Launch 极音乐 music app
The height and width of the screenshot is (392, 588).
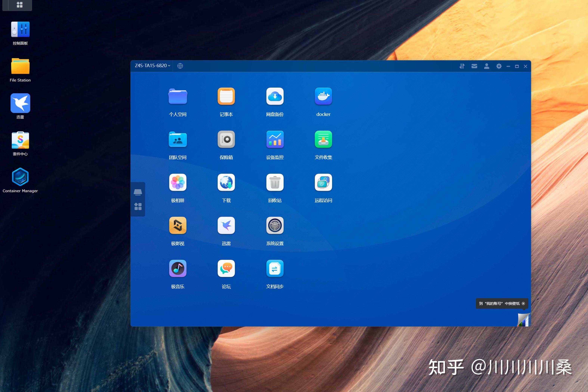point(178,269)
